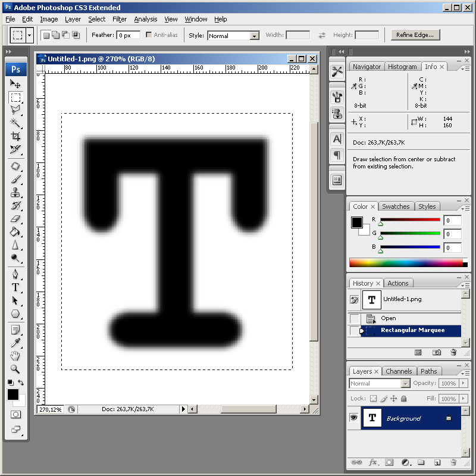
Task: Click the foreground color swatch in Color panel
Action: click(356, 222)
